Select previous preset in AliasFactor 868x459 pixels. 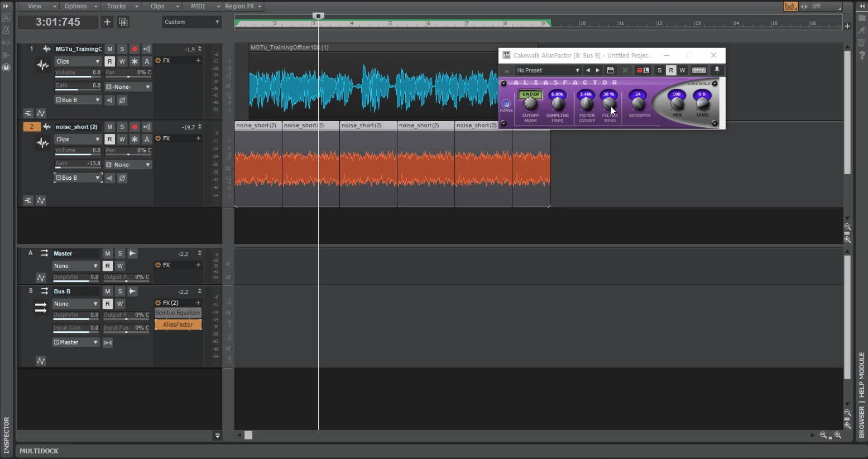tap(588, 70)
